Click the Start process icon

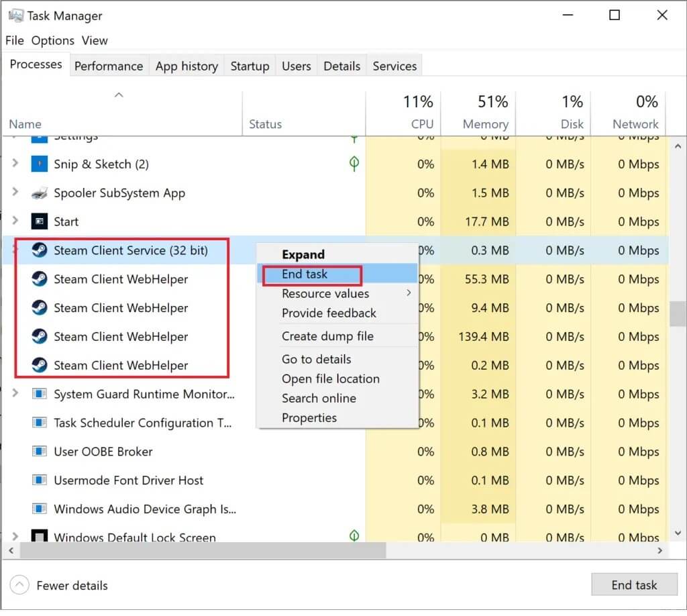point(40,222)
